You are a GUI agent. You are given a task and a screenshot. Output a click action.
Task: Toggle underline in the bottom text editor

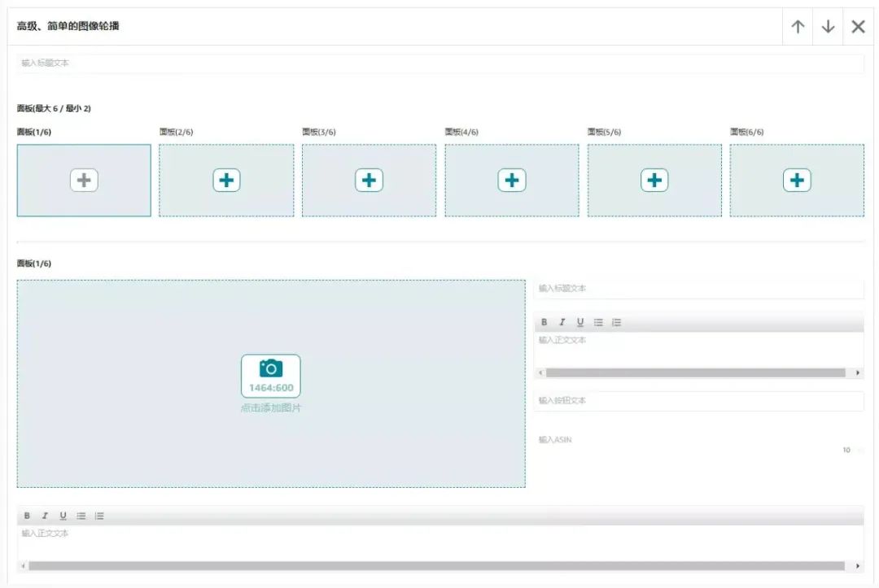pos(63,516)
